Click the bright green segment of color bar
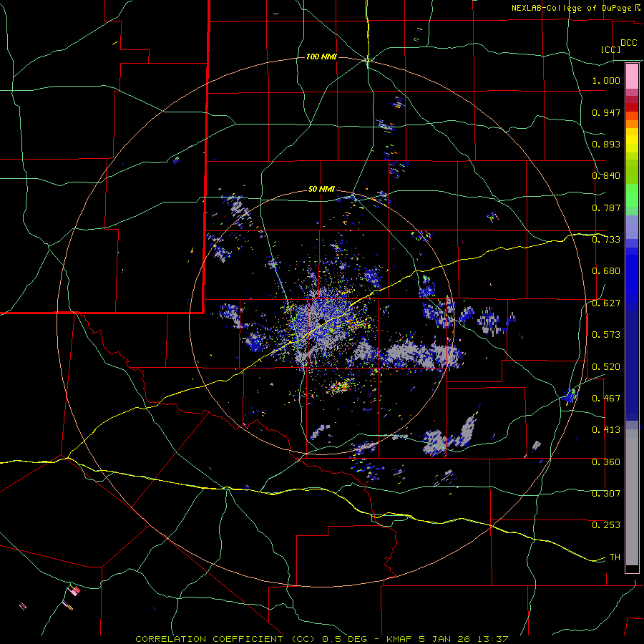644x644 pixels. click(632, 195)
